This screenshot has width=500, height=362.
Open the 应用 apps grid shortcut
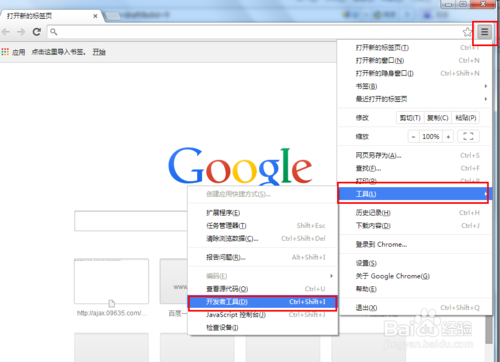pyautogui.click(x=13, y=52)
